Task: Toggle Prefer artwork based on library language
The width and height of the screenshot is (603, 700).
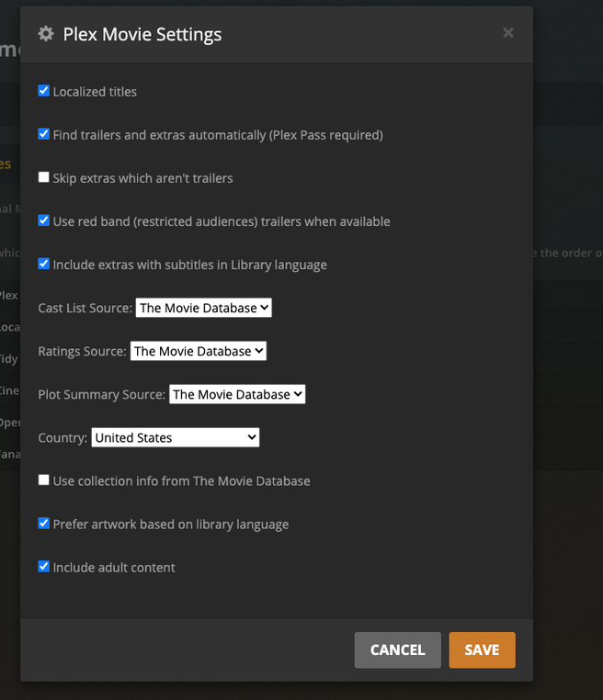Action: tap(44, 524)
